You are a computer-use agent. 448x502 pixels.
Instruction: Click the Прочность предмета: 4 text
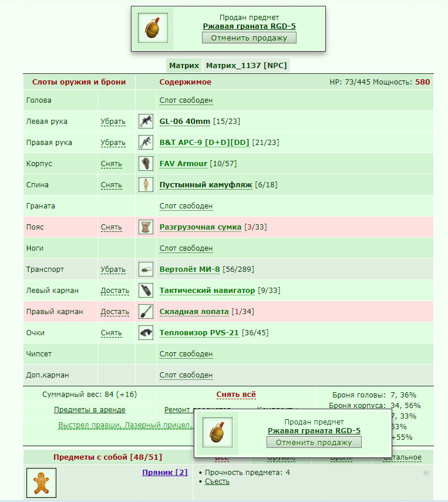tap(247, 473)
